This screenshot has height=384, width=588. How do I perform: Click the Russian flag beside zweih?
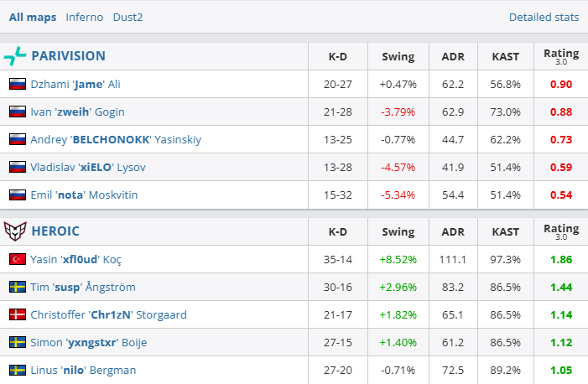(17, 112)
